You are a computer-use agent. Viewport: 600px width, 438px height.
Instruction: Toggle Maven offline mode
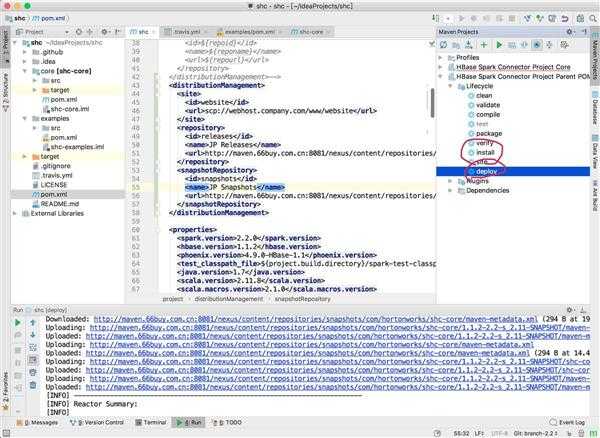coord(524,45)
